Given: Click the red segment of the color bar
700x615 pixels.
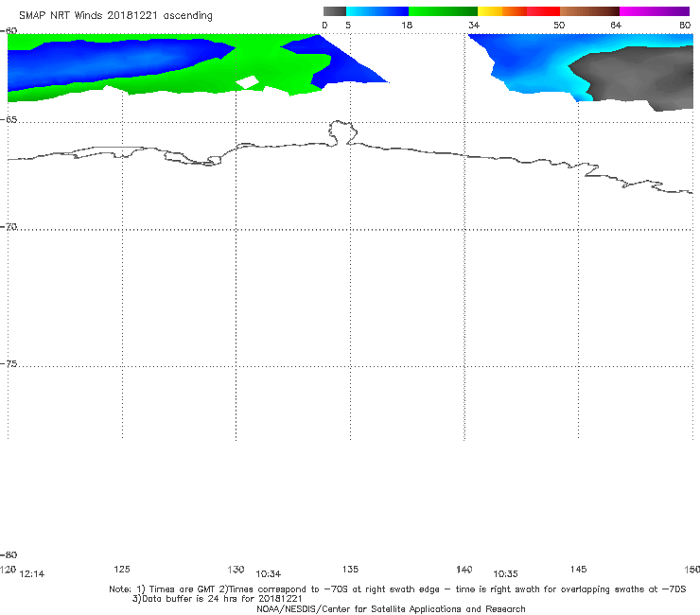Looking at the screenshot, I should [543, 11].
